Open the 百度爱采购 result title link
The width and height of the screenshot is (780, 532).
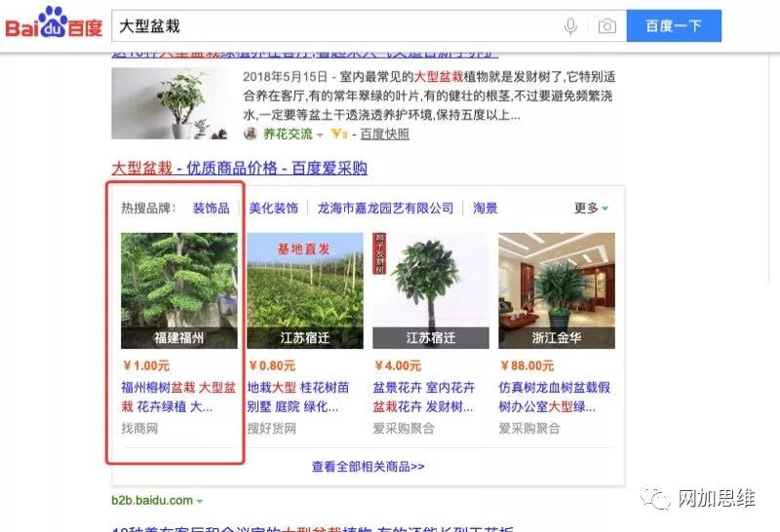239,168
